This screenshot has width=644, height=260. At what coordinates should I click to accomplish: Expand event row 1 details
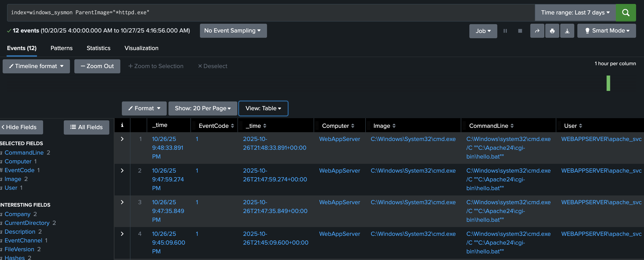tap(122, 139)
